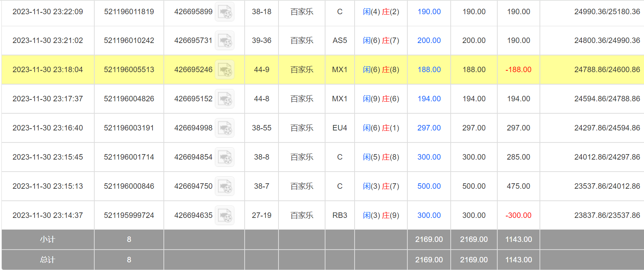Image resolution: width=644 pixels, height=270 pixels.
Task: Click result 闲(3) 庄(9)
Action: click(x=381, y=215)
